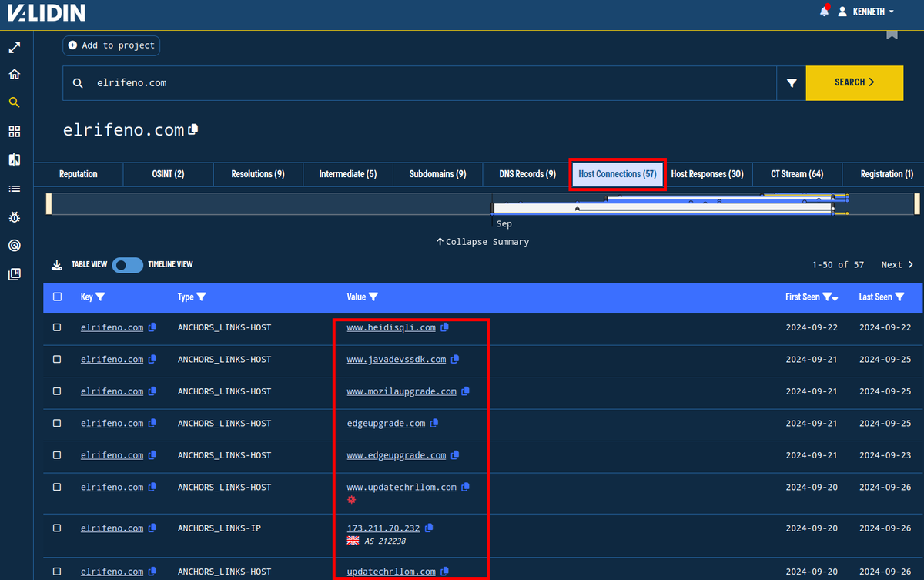This screenshot has height=580, width=924.
Task: Open the KENNETH user dropdown
Action: 866,12
